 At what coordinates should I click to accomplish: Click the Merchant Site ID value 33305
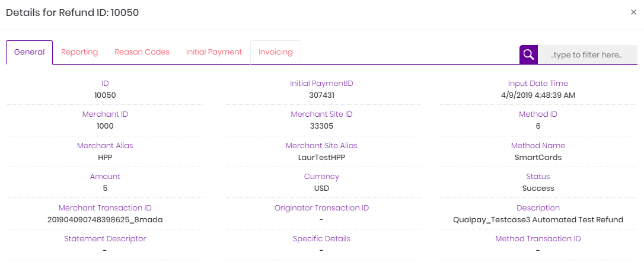(321, 126)
